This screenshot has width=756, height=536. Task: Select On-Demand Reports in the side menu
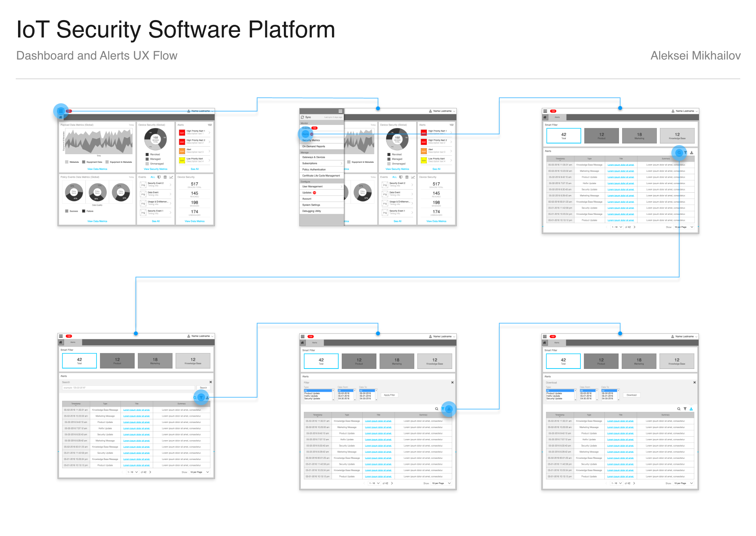[313, 147]
